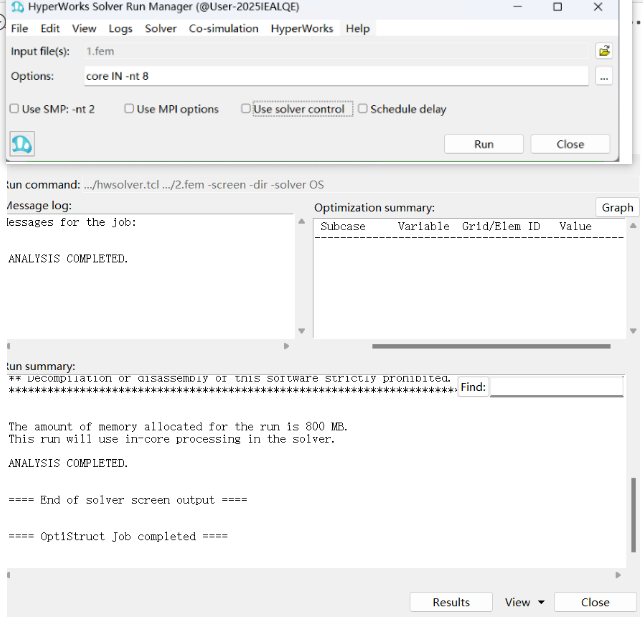Open the View menu in menu bar
Image resolution: width=643 pixels, height=618 pixels.
(84, 29)
